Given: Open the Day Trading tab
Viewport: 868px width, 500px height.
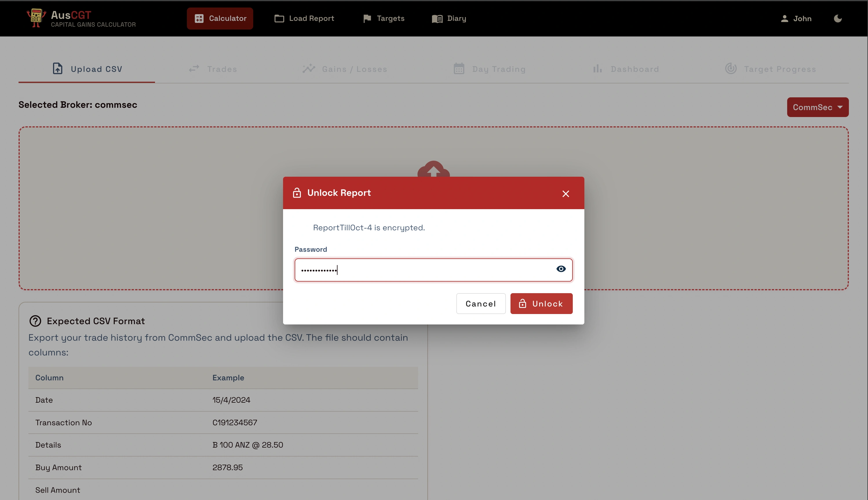Looking at the screenshot, I should click(x=489, y=69).
